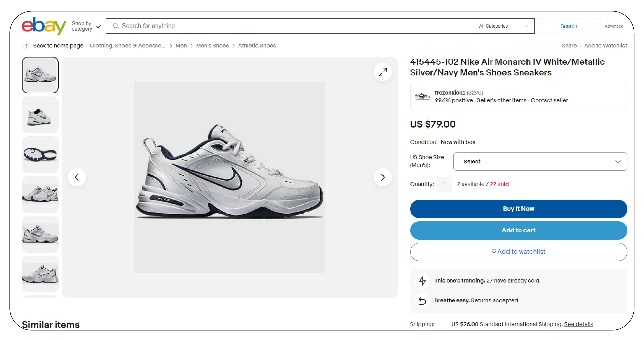Click the back arrow beside Back to home page

click(26, 46)
